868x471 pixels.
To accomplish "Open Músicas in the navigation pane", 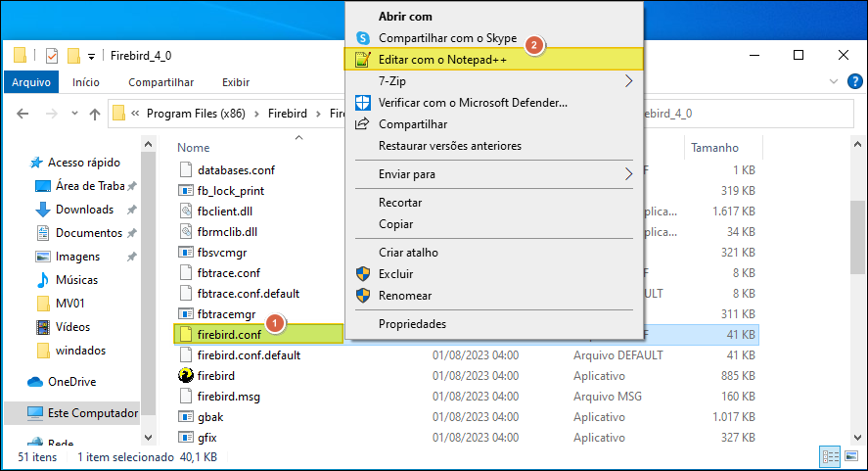I will [76, 280].
